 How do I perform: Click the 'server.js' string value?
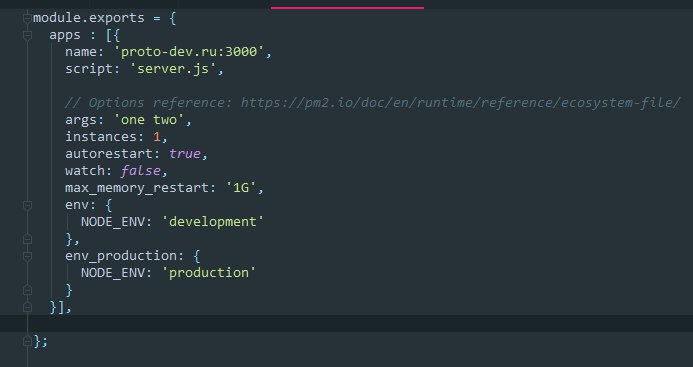tap(173, 69)
